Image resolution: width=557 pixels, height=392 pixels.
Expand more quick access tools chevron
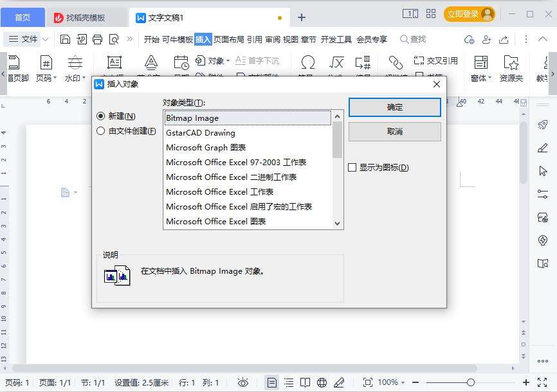(130, 39)
